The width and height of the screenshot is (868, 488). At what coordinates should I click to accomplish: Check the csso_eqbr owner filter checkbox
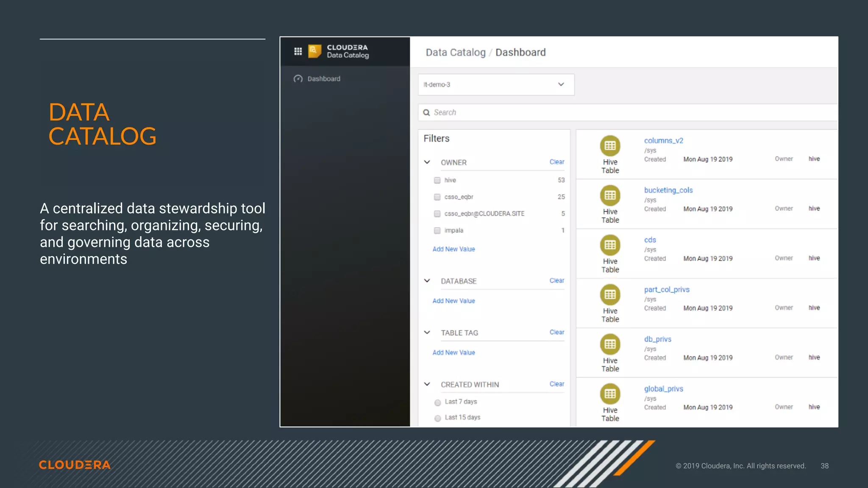(437, 197)
